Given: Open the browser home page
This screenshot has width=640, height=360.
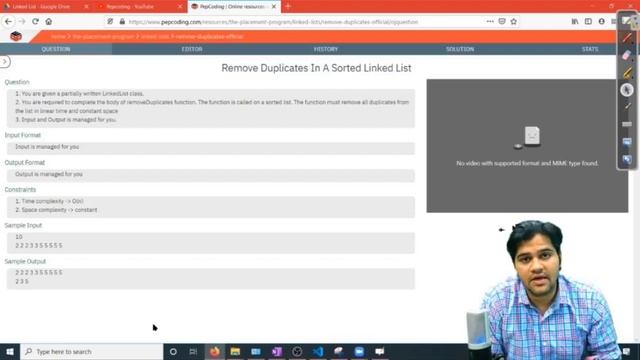Looking at the screenshot, I should pyautogui.click(x=49, y=22).
